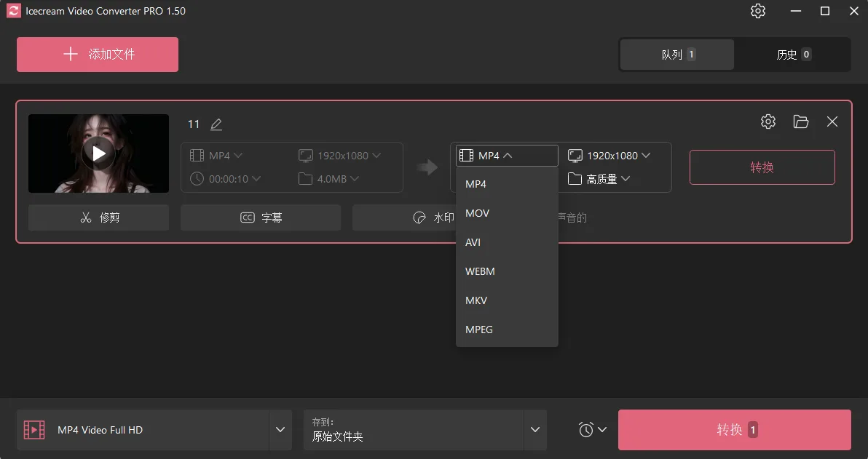This screenshot has width=868, height=459.
Task: Open the 存到 save location dropdown arrow
Action: (x=534, y=430)
